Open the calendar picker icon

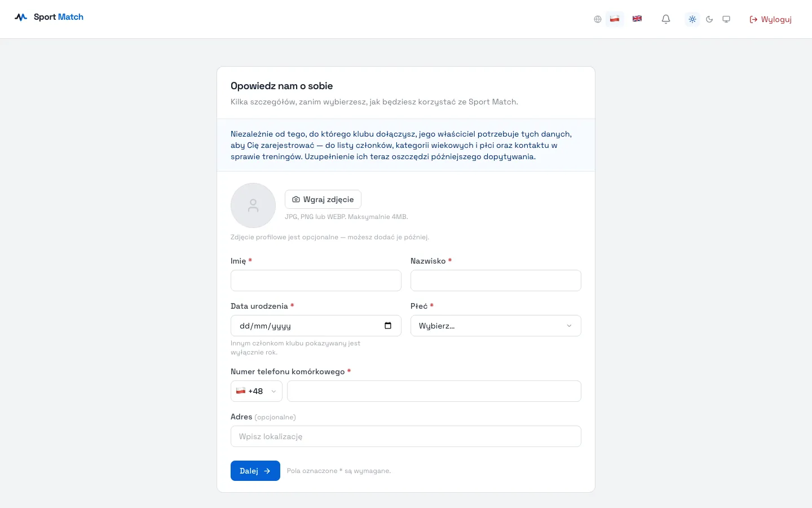point(388,326)
